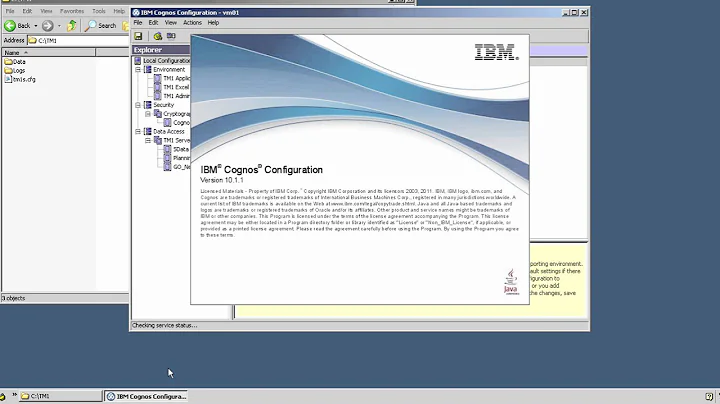This screenshot has width=720, height=404.
Task: Select the Logs folder name
Action: click(19, 70)
